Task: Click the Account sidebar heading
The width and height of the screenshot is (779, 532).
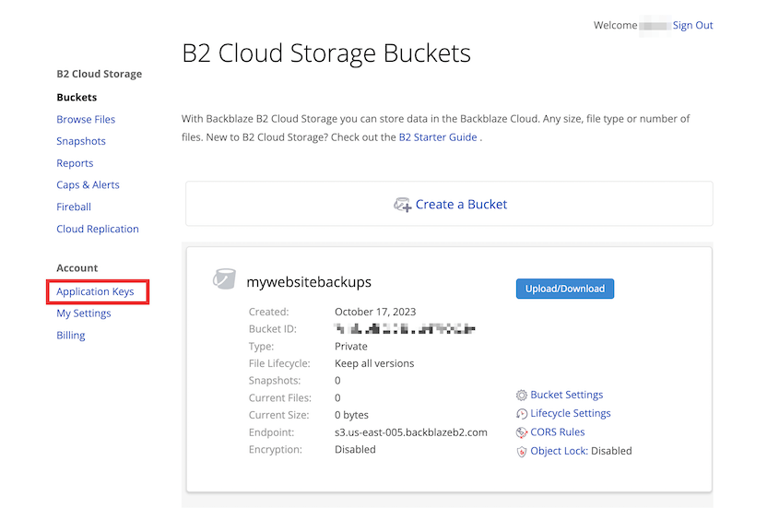Action: click(x=77, y=268)
